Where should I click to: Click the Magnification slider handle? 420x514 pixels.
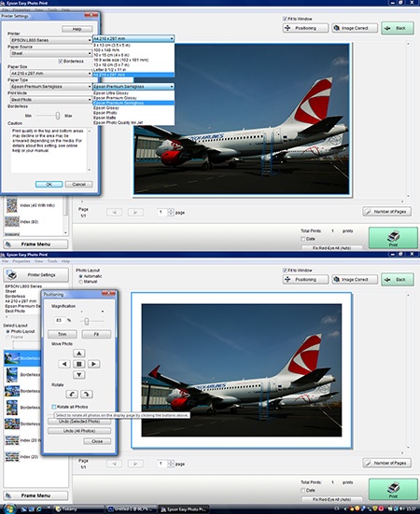click(87, 321)
